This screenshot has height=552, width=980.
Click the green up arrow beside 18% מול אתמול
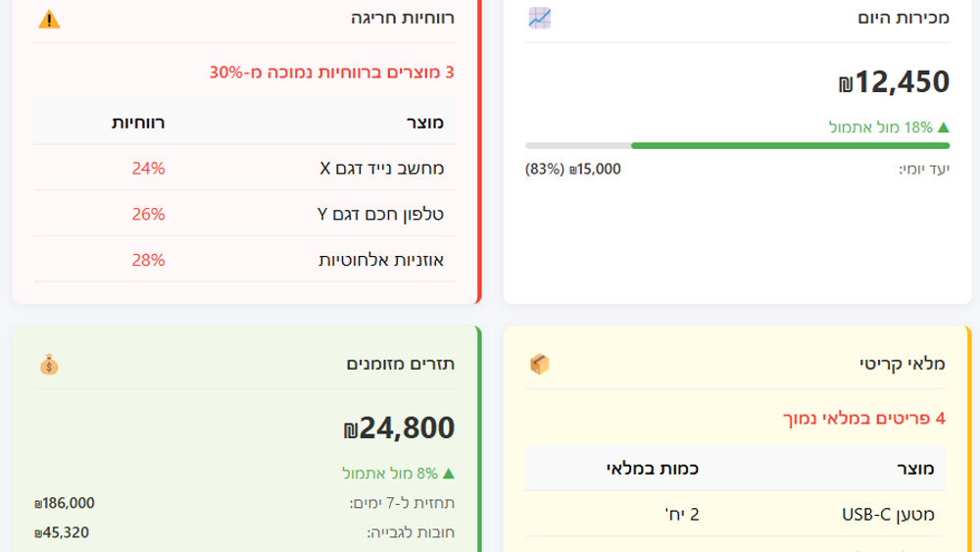click(x=944, y=127)
